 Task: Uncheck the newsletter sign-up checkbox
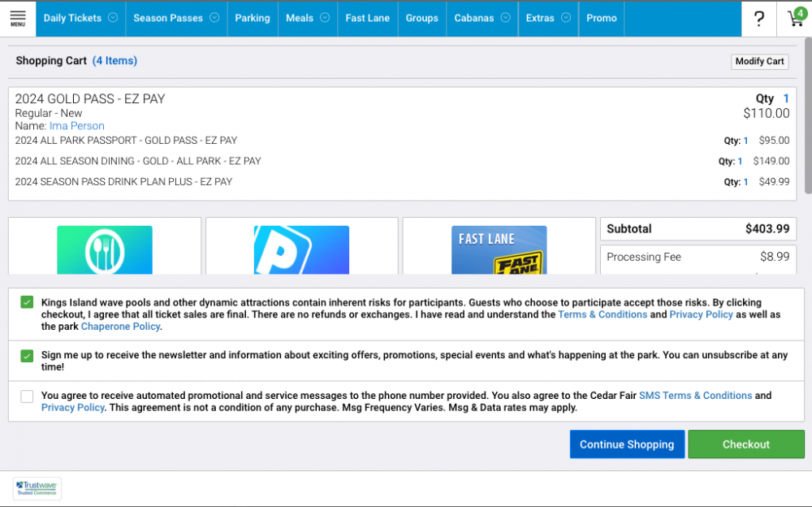[x=27, y=356]
